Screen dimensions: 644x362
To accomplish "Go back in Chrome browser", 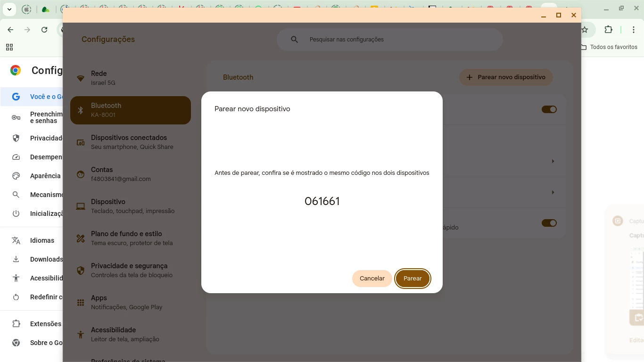I will coord(10,30).
